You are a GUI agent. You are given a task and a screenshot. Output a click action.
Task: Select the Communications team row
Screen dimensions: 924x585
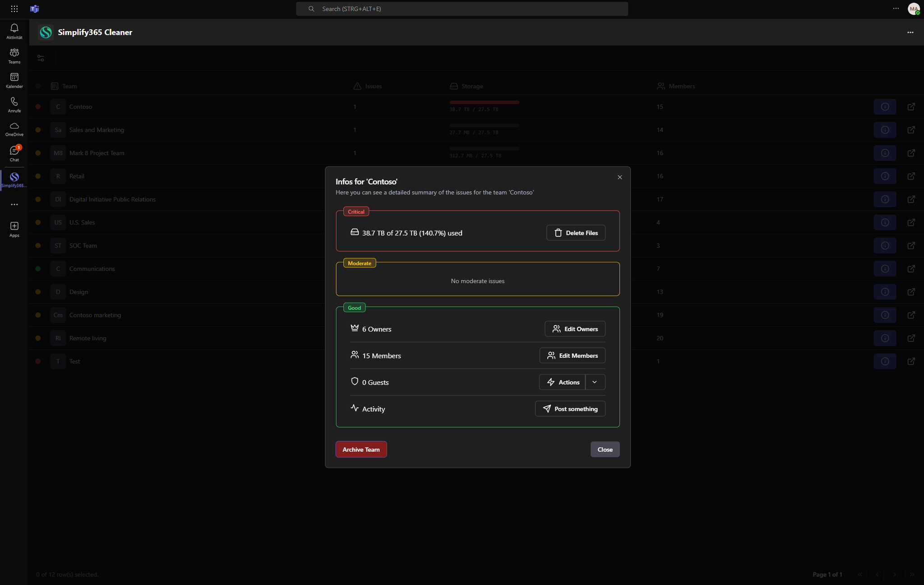tap(476, 269)
